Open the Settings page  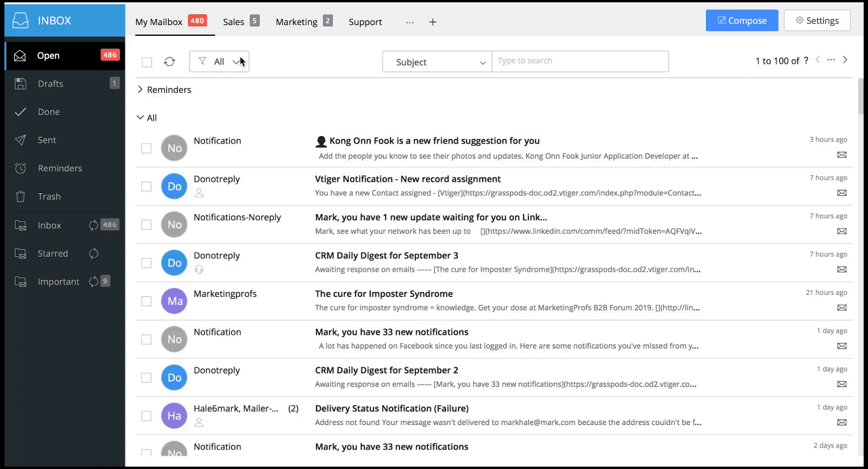point(816,20)
